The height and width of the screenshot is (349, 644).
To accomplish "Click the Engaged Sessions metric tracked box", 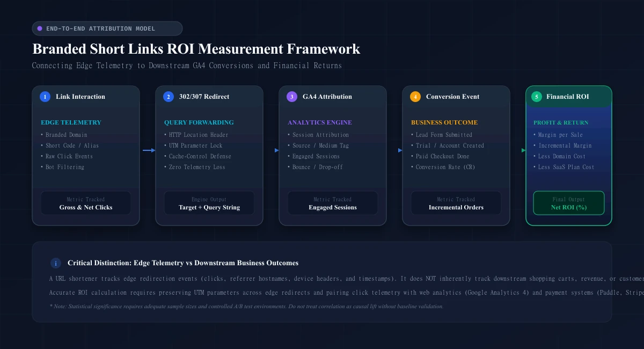I will pos(333,203).
